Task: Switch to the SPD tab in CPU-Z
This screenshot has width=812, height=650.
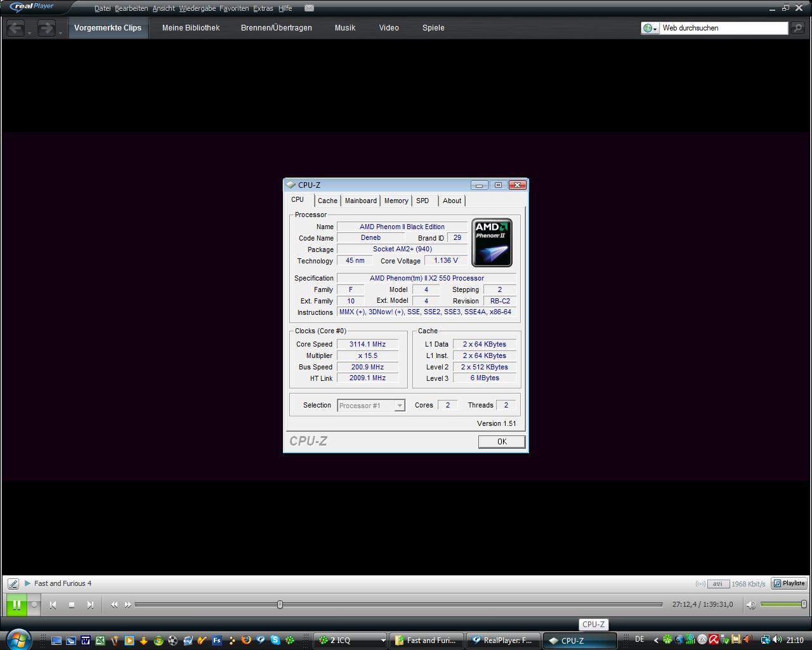Action: 422,201
